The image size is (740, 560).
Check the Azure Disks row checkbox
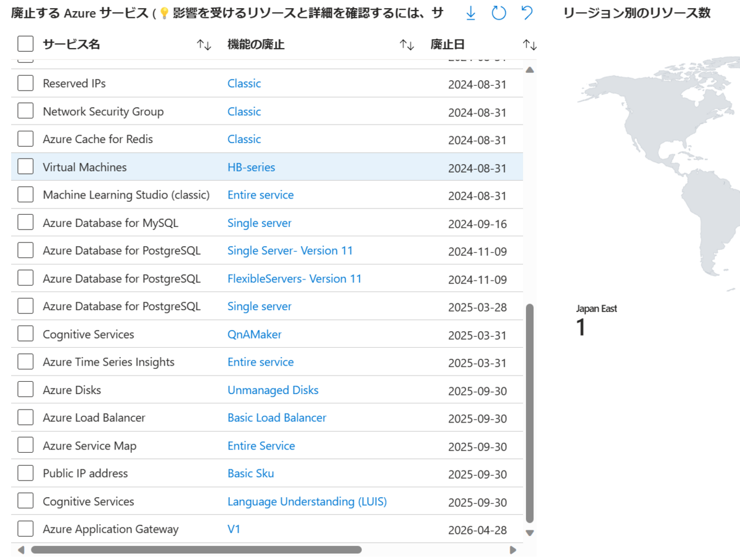25,390
